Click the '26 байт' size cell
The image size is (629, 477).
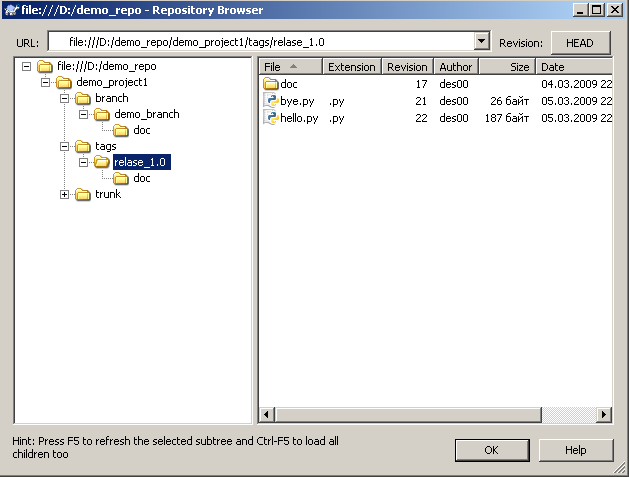509,101
